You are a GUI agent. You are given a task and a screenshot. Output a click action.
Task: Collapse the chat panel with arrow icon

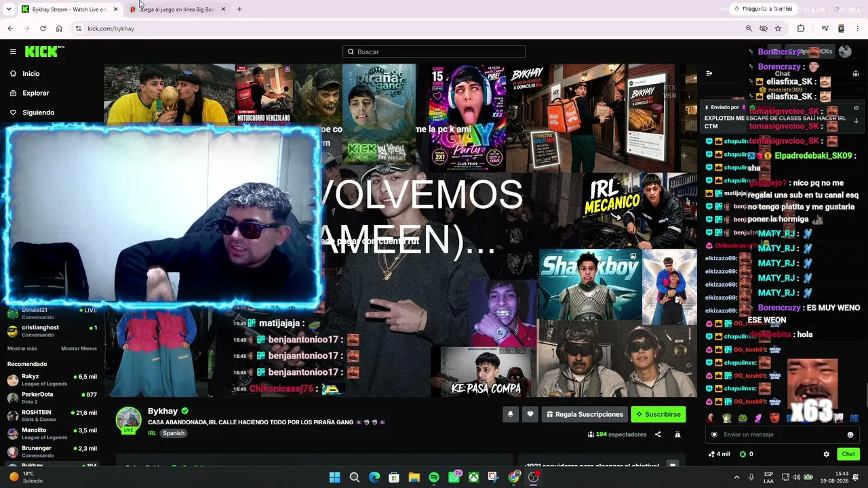[x=709, y=73]
